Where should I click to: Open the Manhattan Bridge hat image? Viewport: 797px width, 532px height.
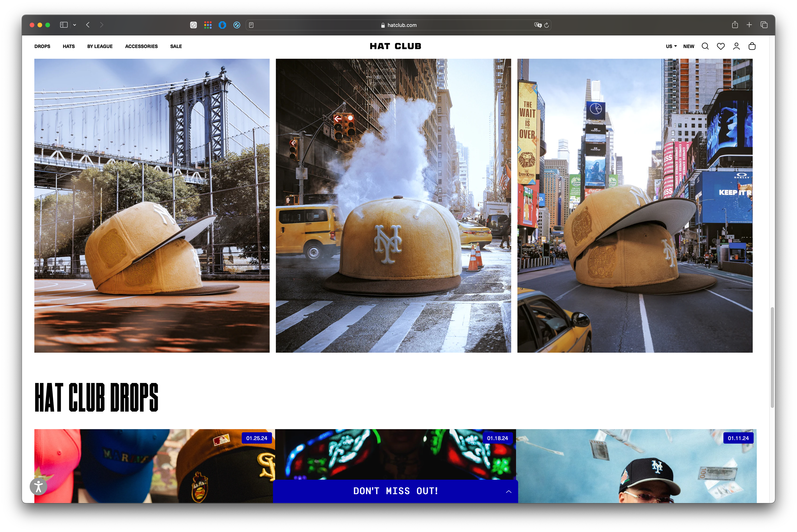[152, 206]
